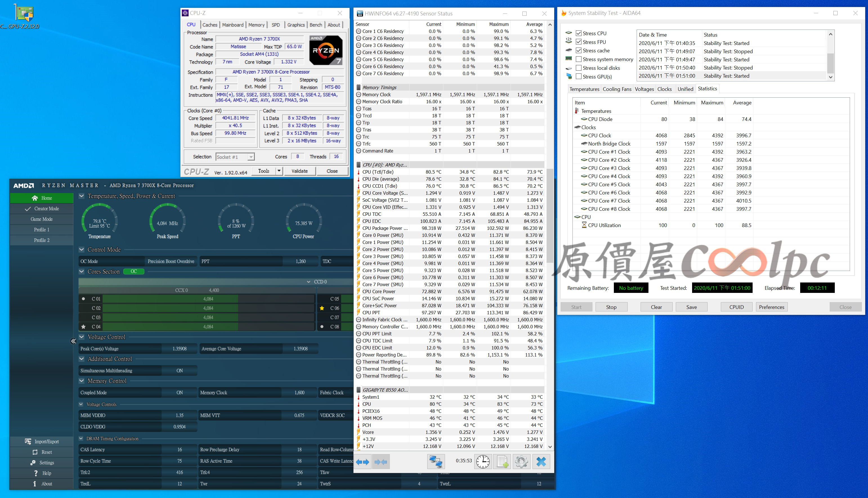Open the Voltages tab in AIDA64
Image resolution: width=868 pixels, height=498 pixels.
pyautogui.click(x=644, y=89)
